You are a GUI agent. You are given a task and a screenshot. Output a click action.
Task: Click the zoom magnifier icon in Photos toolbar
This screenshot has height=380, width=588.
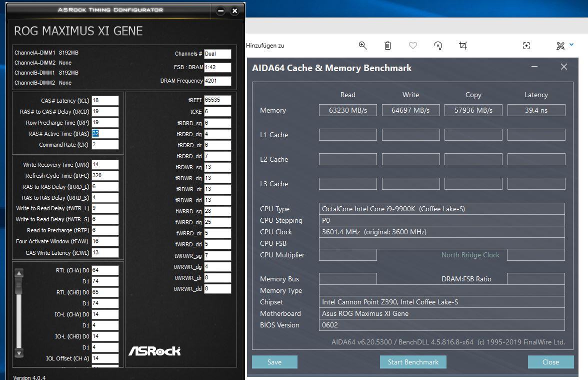pos(362,46)
